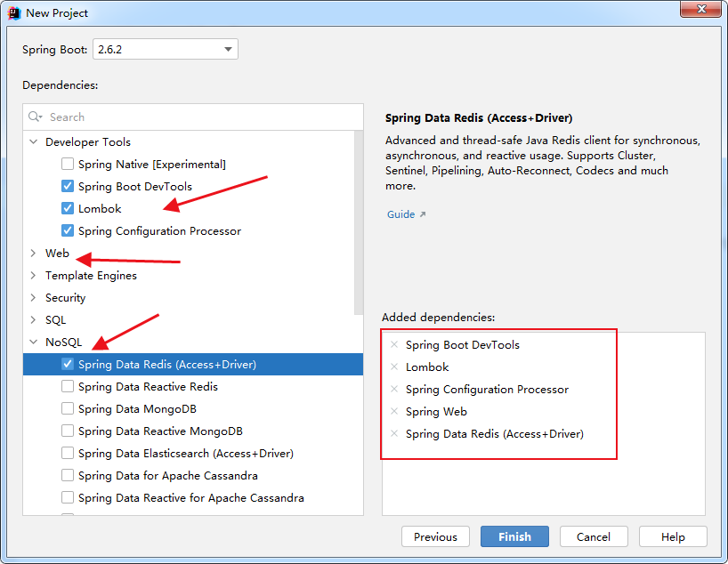
Task: Click the IntelliJ icon in title bar
Action: (13, 13)
